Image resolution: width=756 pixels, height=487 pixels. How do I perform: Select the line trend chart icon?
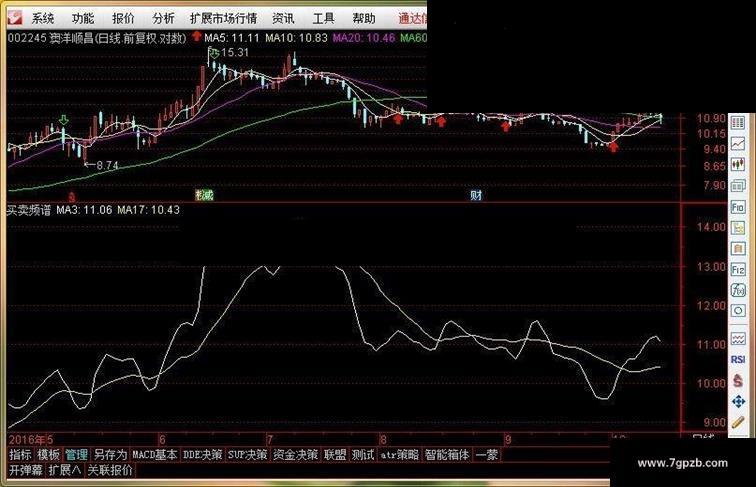click(x=738, y=143)
